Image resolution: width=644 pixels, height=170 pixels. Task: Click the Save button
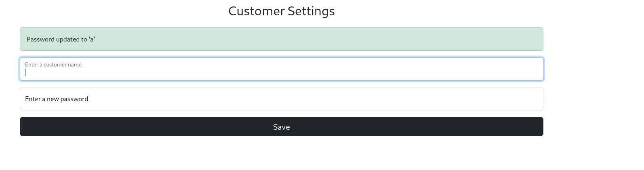(281, 126)
